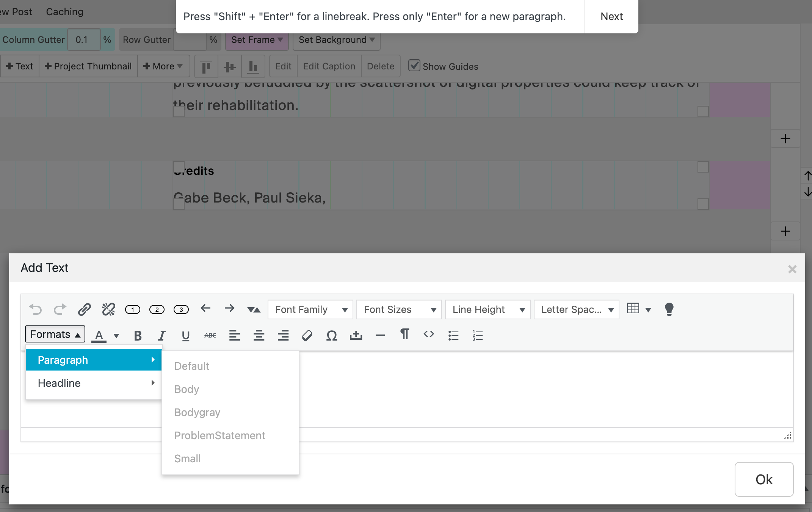Screen dimensions: 812x512
Task: Toggle underline formatting
Action: point(186,335)
